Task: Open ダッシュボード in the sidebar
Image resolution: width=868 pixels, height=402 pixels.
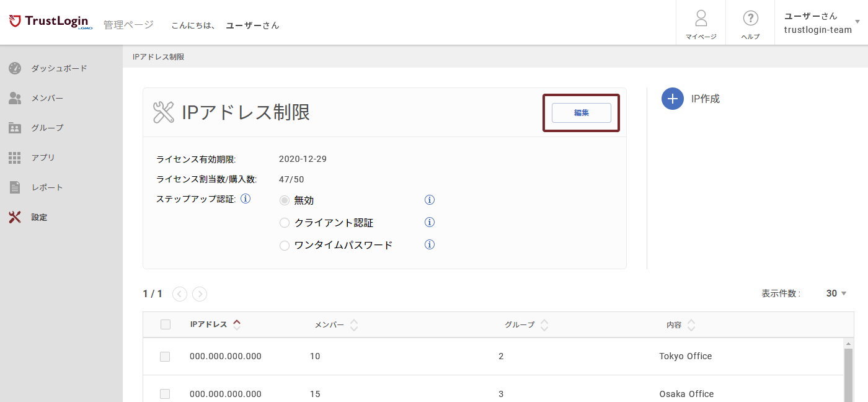Action: [x=59, y=68]
